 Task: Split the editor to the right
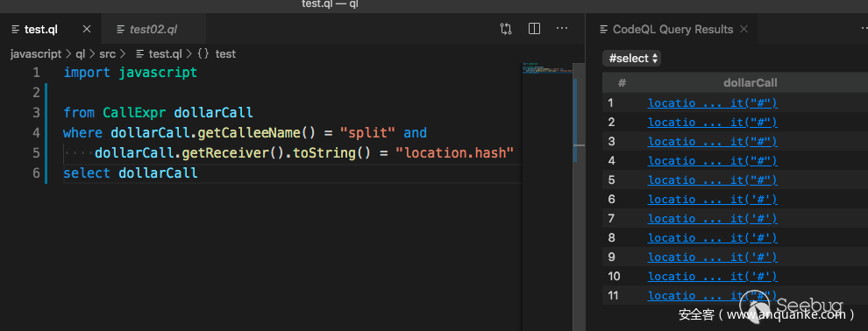[534, 29]
